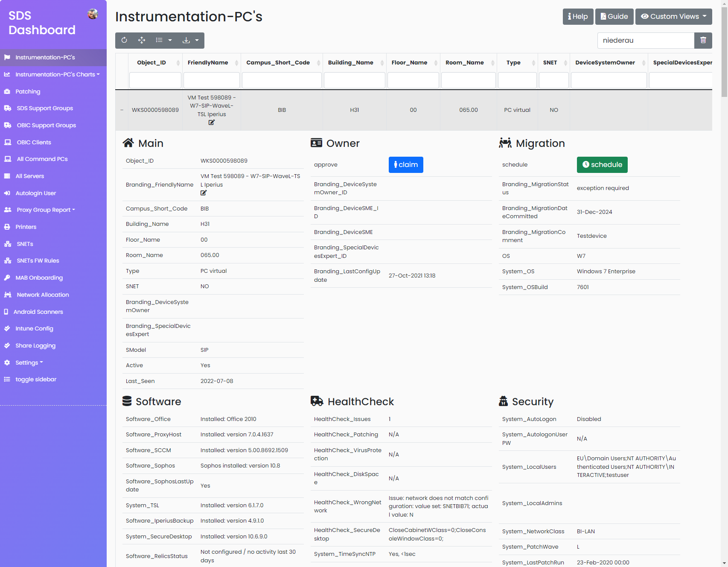Click the Share Logging icon
The image size is (728, 567).
point(7,345)
